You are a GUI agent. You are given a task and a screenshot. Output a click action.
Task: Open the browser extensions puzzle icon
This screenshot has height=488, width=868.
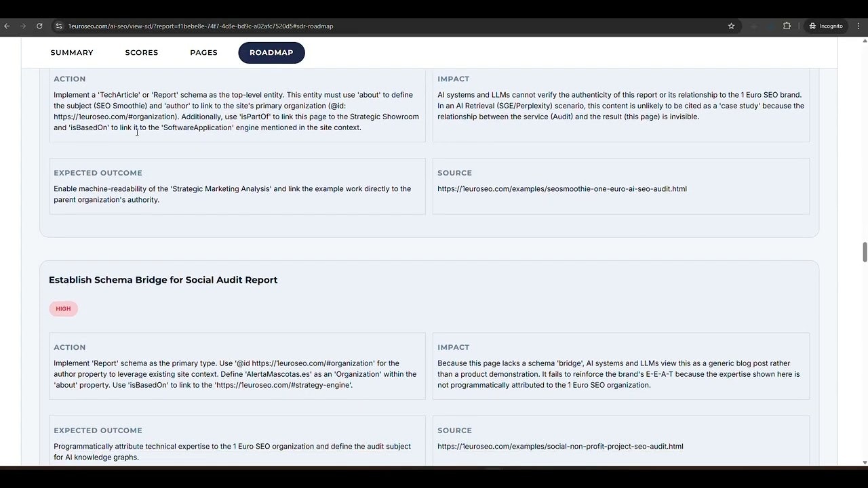(x=787, y=26)
